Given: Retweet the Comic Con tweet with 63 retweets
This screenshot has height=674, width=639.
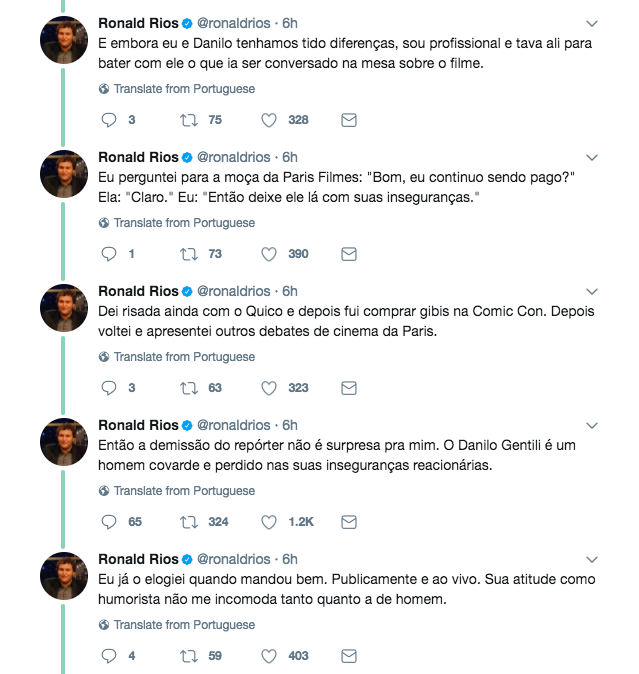Looking at the screenshot, I should pyautogui.click(x=185, y=388).
